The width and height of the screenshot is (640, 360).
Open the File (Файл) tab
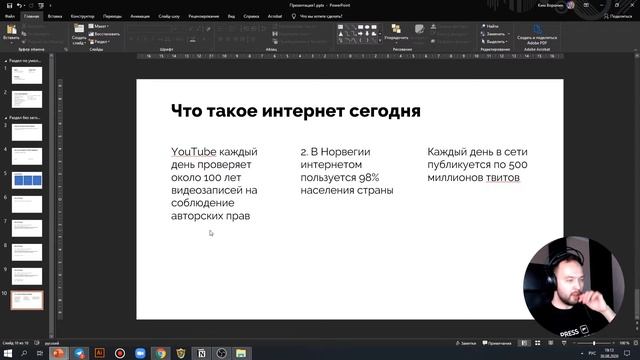click(x=10, y=16)
